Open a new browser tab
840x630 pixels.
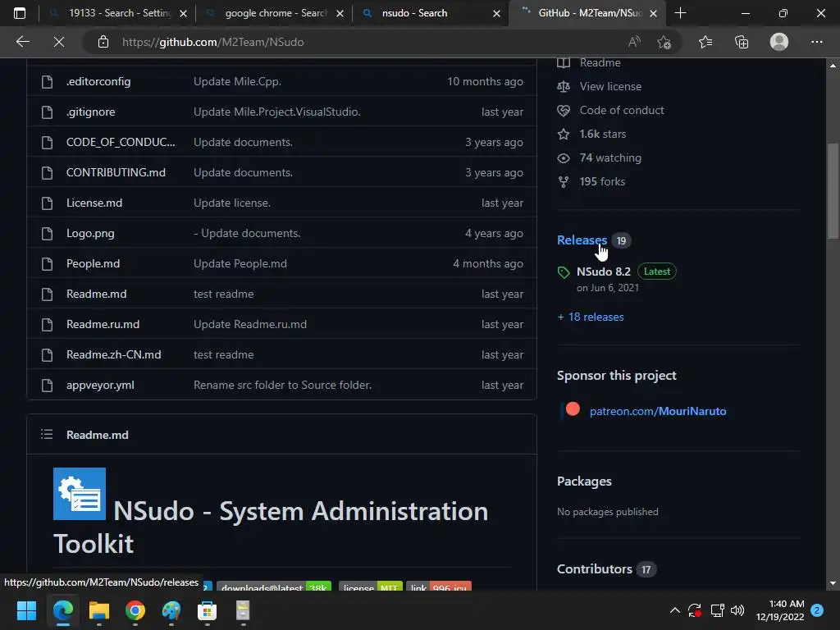680,13
